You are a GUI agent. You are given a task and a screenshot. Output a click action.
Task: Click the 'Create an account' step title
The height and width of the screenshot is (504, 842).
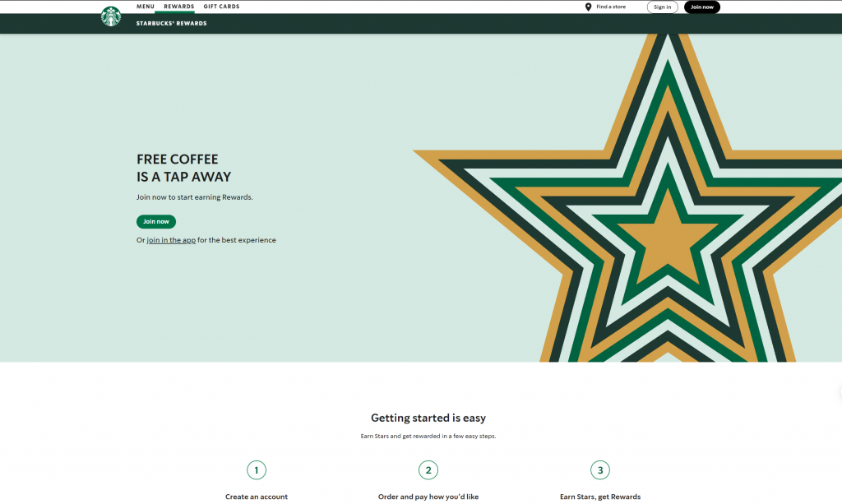[257, 497]
